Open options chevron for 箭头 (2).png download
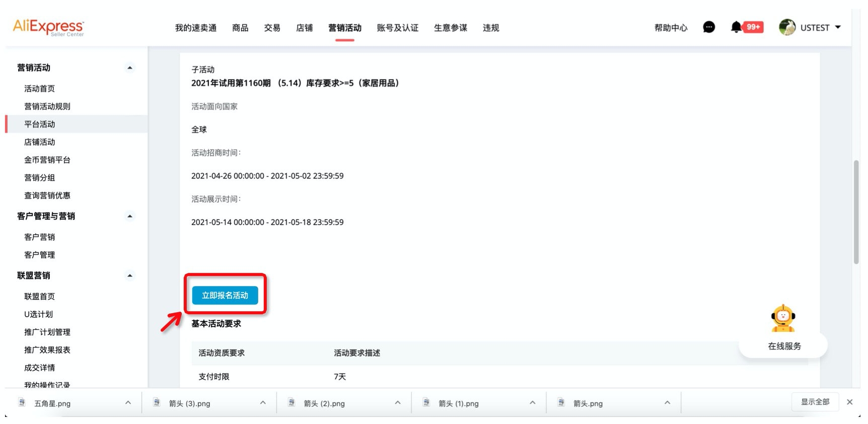Image resolution: width=868 pixels, height=424 pixels. 398,402
